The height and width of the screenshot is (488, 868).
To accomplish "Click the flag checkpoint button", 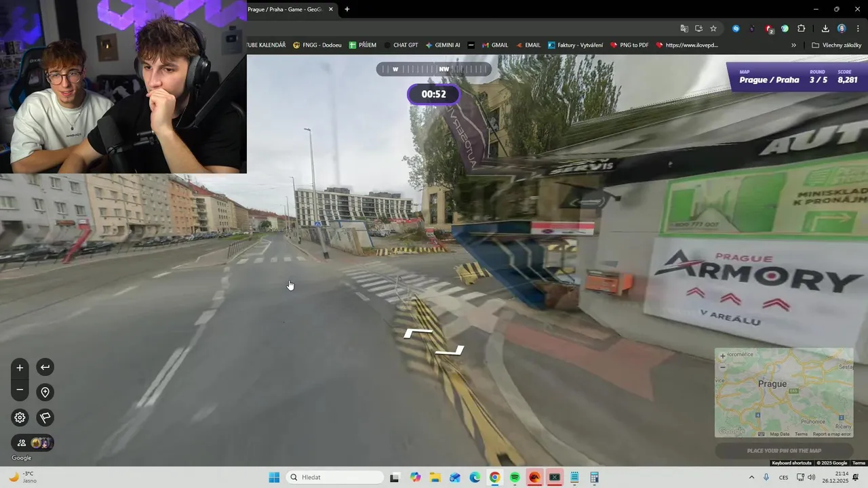I will point(45,418).
